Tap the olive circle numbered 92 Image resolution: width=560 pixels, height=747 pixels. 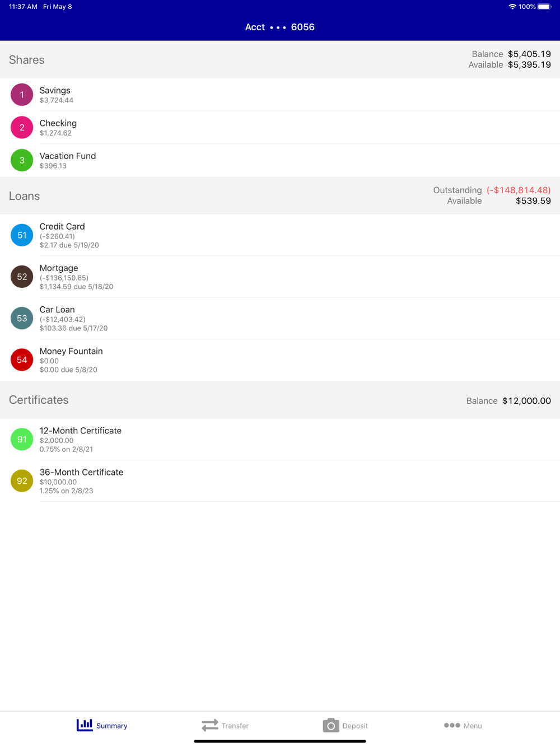[22, 480]
